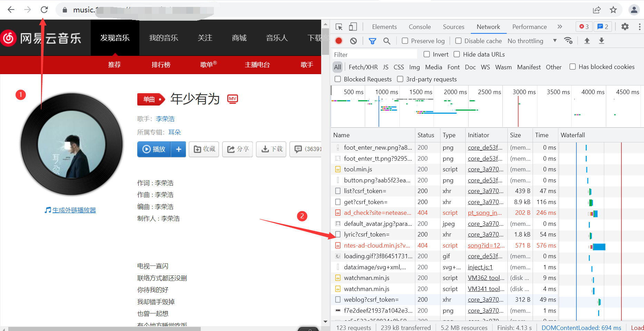Click the 分享 share button
Image resolution: width=644 pixels, height=331 pixels.
pos(238,149)
